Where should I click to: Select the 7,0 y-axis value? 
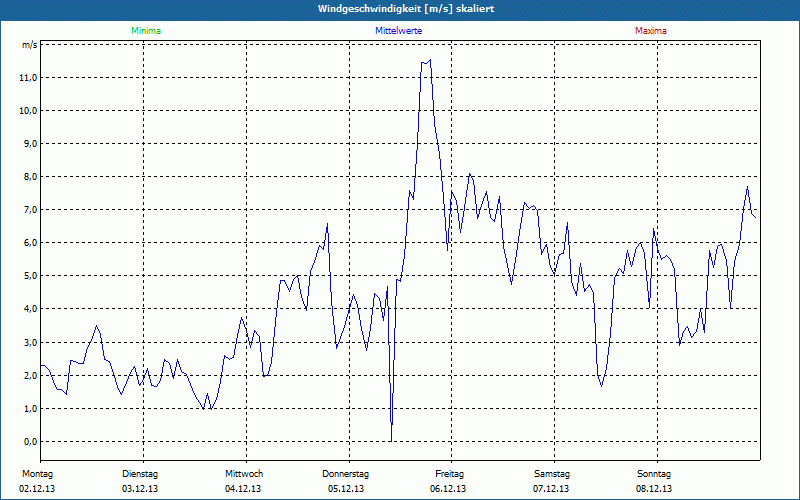[x=31, y=210]
